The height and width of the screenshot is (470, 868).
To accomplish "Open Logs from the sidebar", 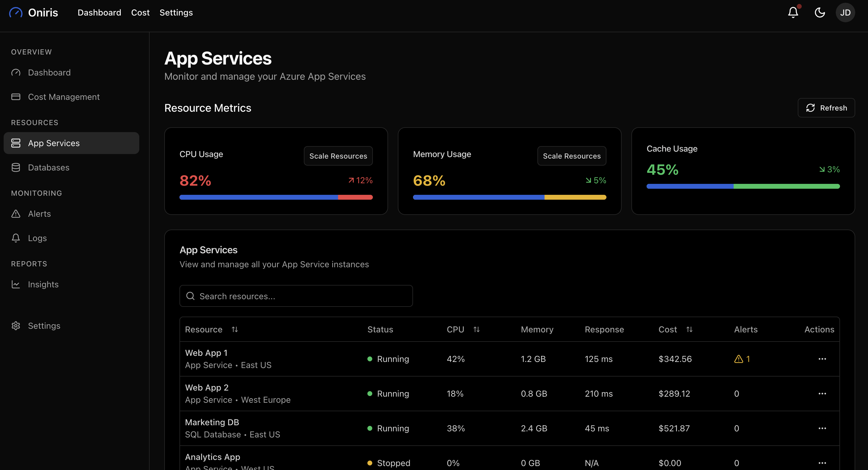I will pos(37,238).
